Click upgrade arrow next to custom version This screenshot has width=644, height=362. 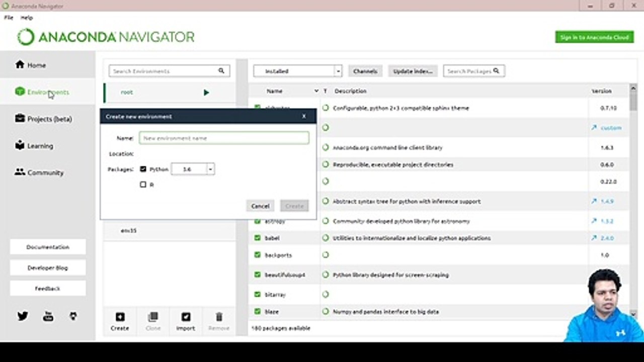click(x=594, y=128)
